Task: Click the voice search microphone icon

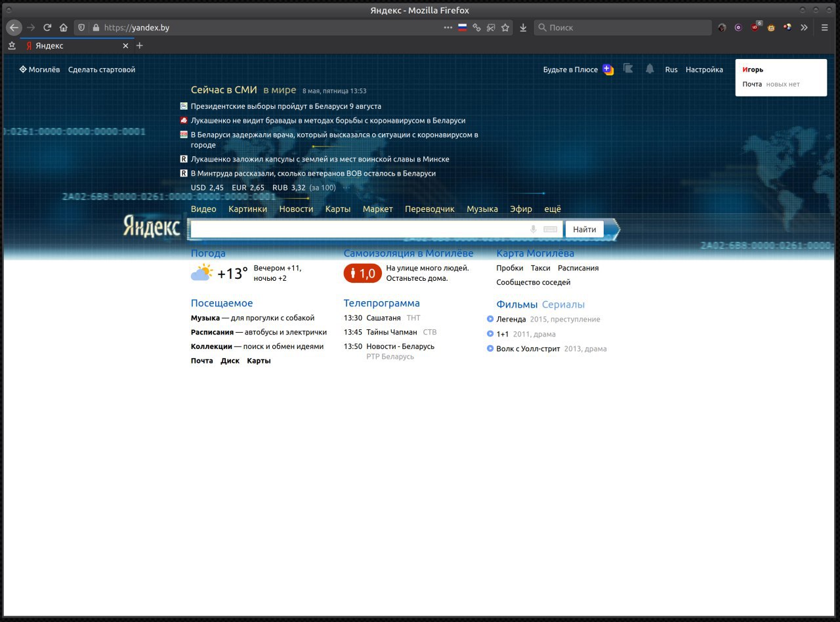Action: [x=533, y=229]
